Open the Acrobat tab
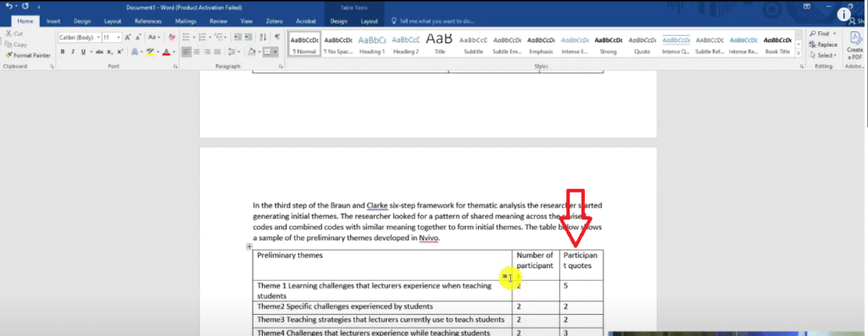 tap(305, 21)
